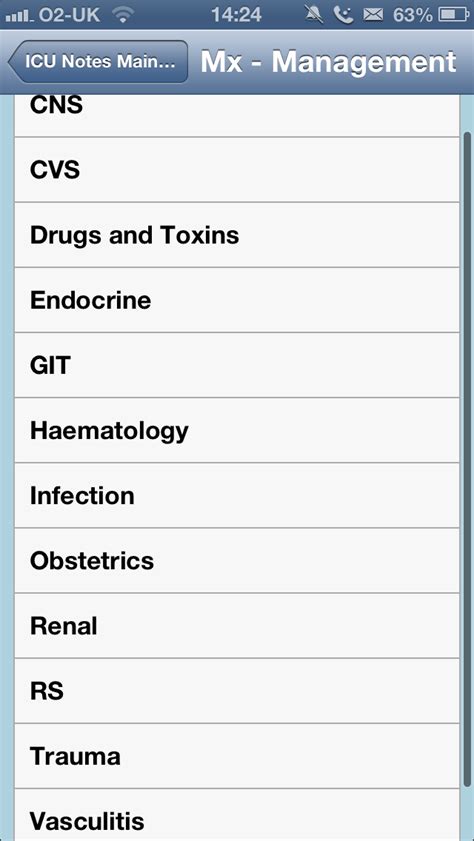The image size is (474, 841).
Task: Open the Trauma category
Action: 236,756
